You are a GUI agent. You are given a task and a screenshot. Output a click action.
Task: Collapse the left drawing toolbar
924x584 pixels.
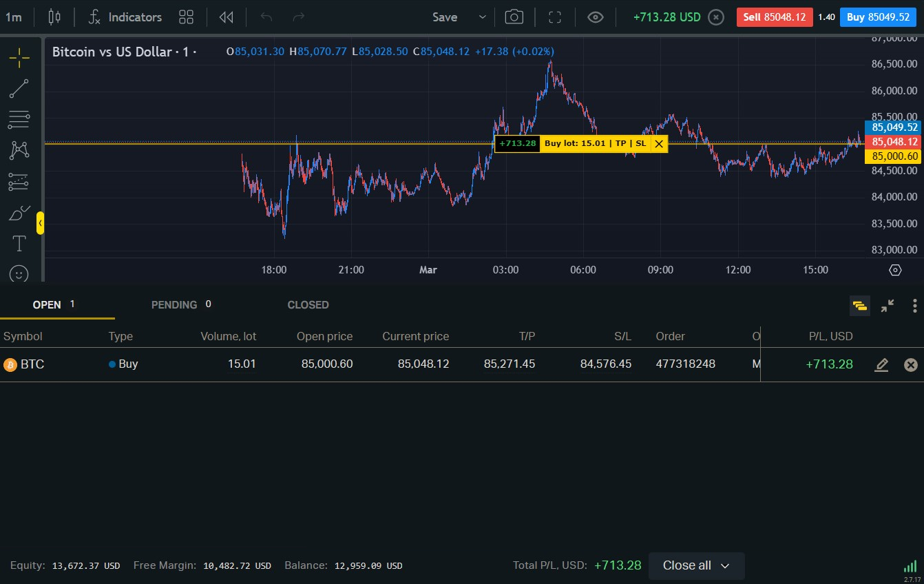(x=40, y=223)
